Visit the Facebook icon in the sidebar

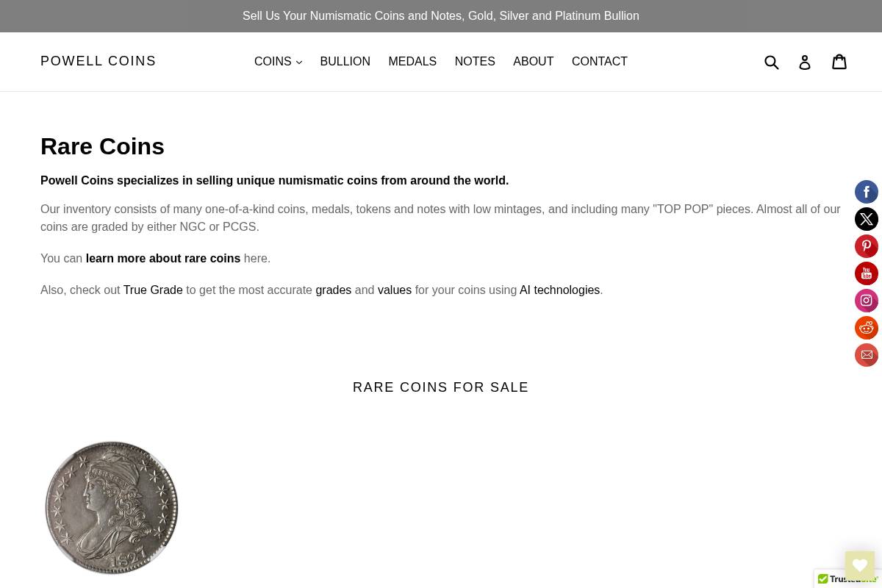pyautogui.click(x=867, y=192)
